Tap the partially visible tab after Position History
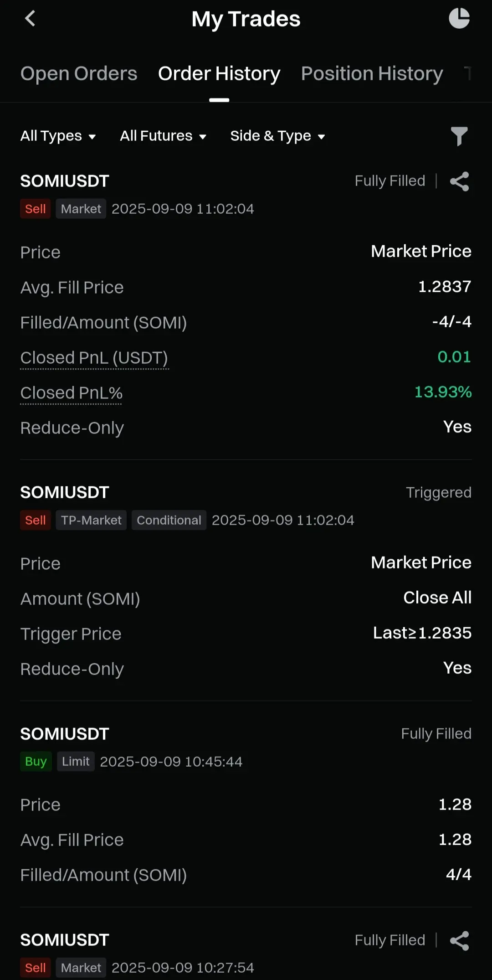Viewport: 492px width, 980px height. coord(467,73)
